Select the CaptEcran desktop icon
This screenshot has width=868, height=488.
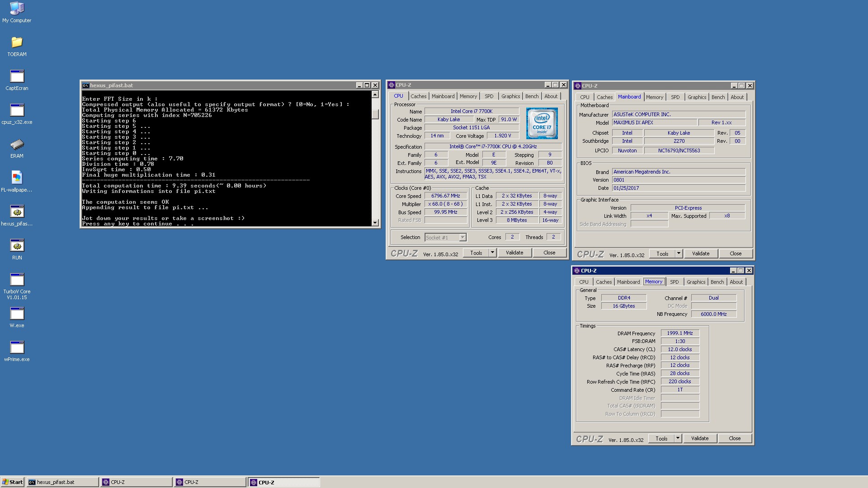click(x=17, y=80)
